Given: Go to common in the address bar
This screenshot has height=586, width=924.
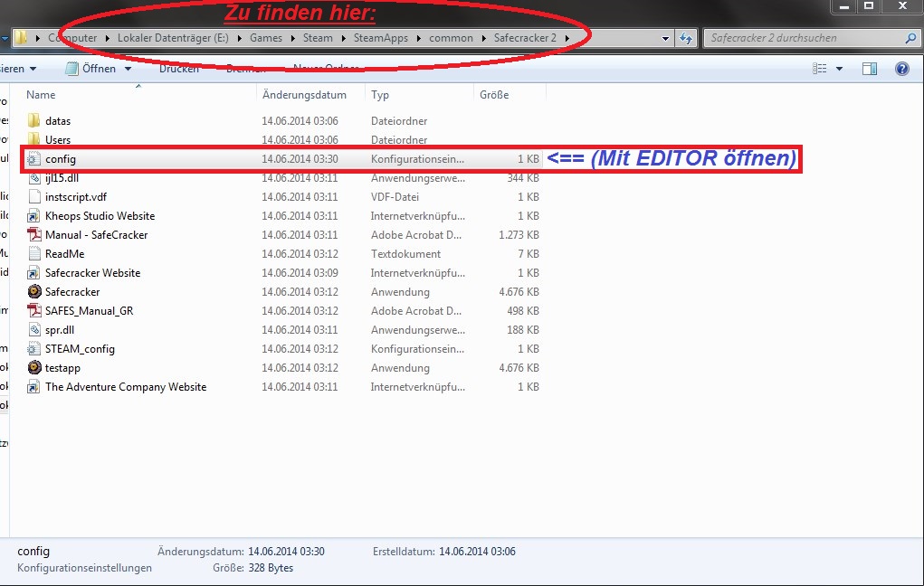Looking at the screenshot, I should 451,38.
